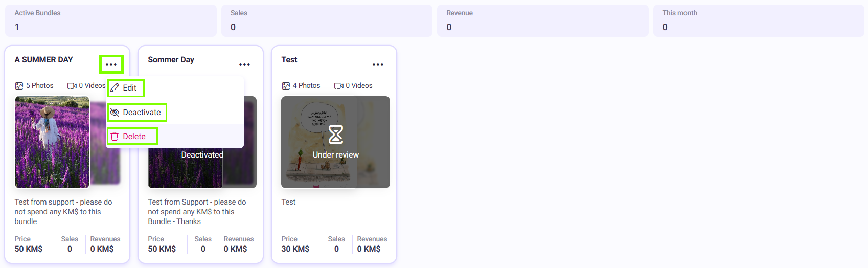Viewport: 868px width, 268px height.
Task: Click 50 KM$ price on A SUMMER DAY
Action: click(x=29, y=249)
